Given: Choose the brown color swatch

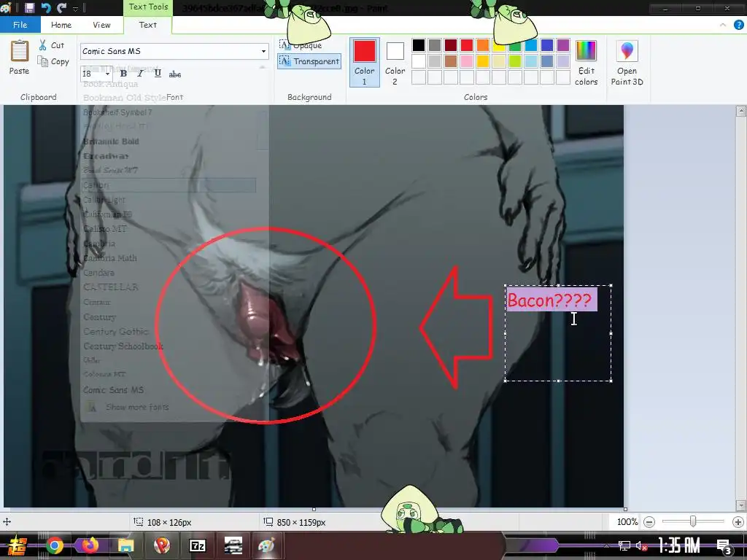Looking at the screenshot, I should click(451, 61).
